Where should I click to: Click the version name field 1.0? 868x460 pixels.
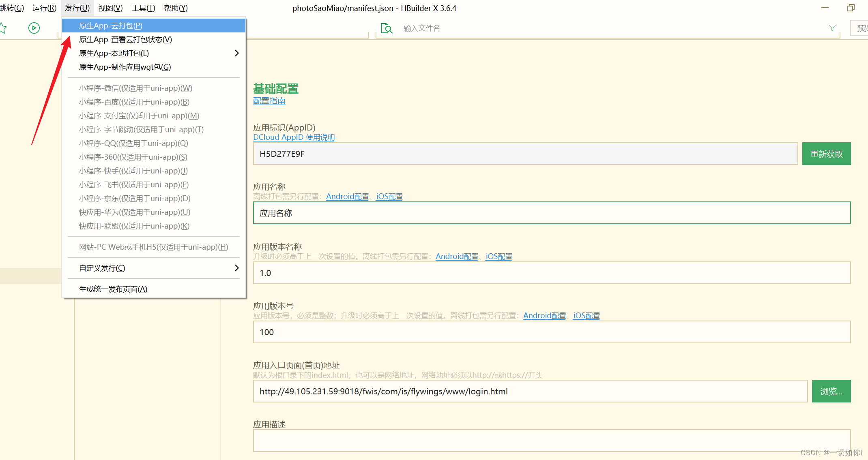pyautogui.click(x=552, y=273)
